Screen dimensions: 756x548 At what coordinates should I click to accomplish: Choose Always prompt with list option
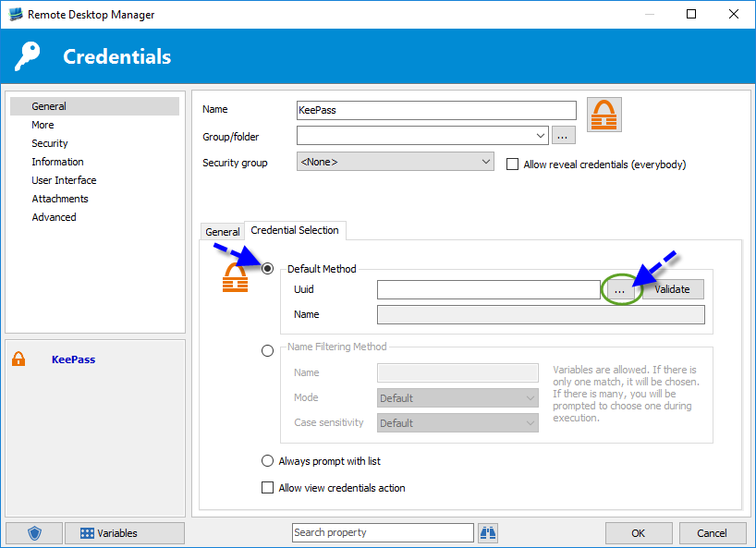coord(268,461)
